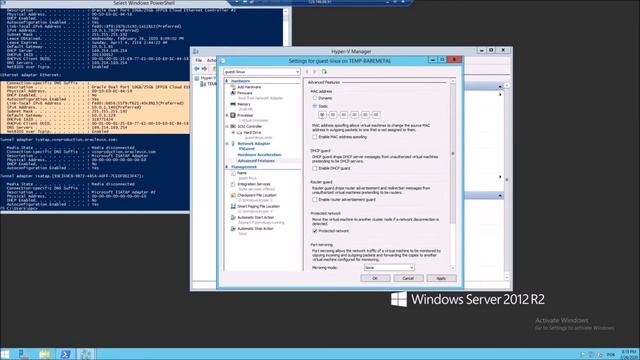Screen dimensions: 640x360
Task: Select Dynamic MAC address option
Action: [315, 98]
